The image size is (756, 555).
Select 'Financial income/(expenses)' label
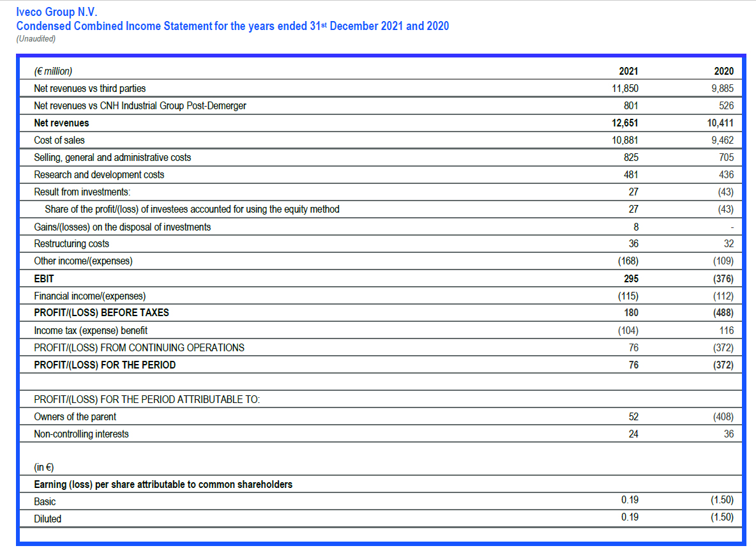pos(89,296)
